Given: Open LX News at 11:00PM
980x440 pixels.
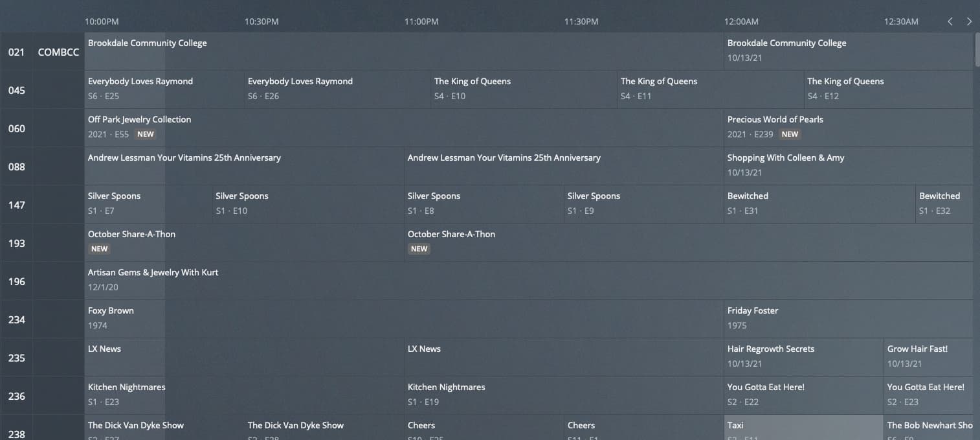Looking at the screenshot, I should tap(564, 358).
